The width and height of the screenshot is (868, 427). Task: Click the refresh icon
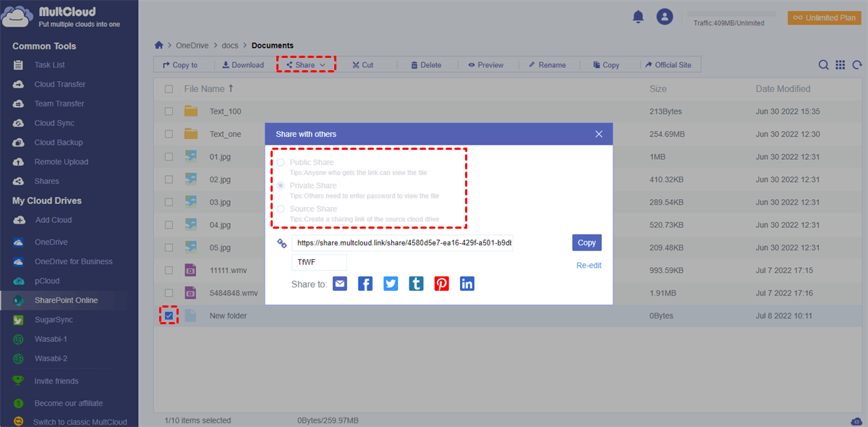click(x=857, y=65)
